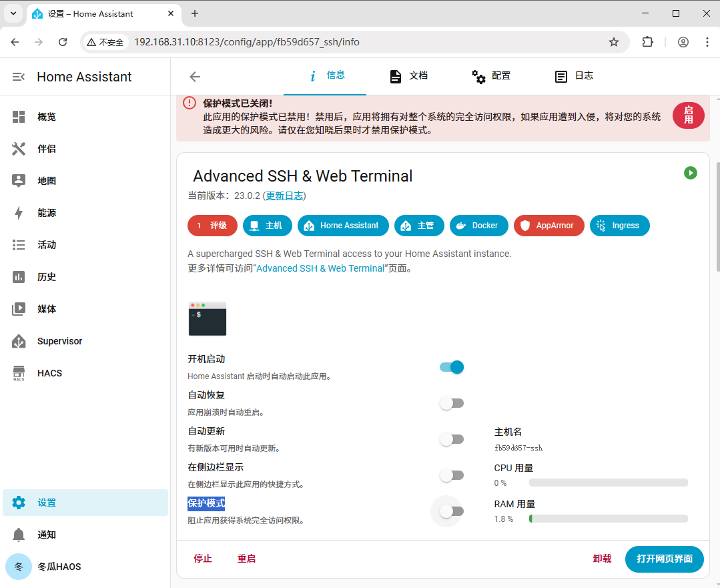Click the 保护模式已关闭! warning heading
This screenshot has width=720, height=588.
coord(238,103)
